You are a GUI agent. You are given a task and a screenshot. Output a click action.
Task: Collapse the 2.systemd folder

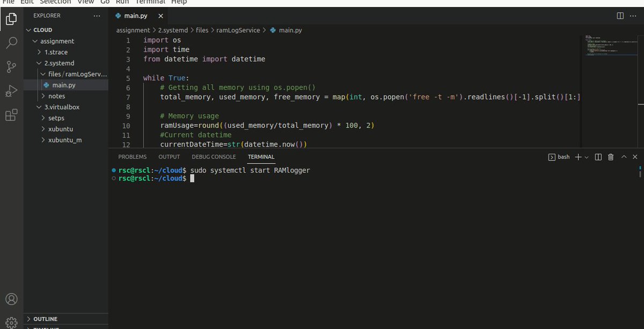coord(66,63)
